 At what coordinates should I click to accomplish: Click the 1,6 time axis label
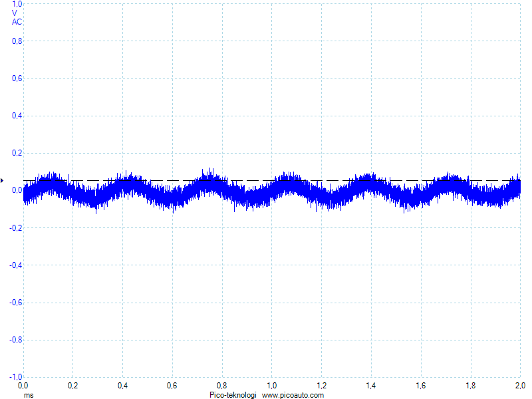421,386
